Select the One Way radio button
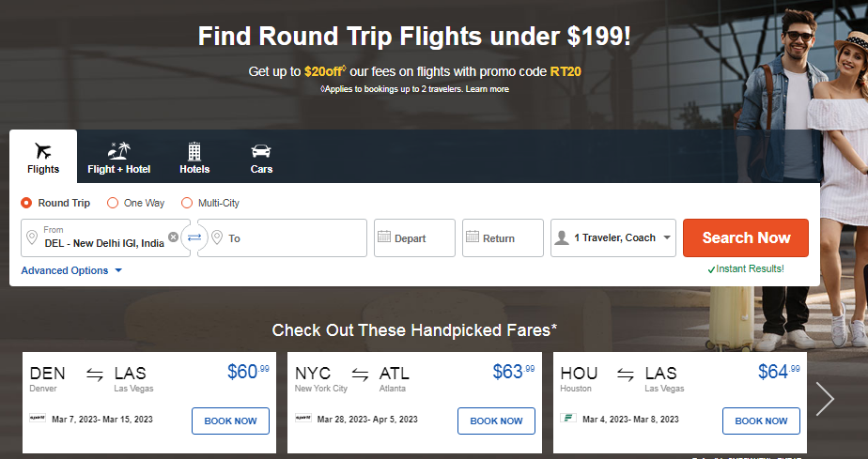This screenshot has height=459, width=868. pyautogui.click(x=113, y=203)
